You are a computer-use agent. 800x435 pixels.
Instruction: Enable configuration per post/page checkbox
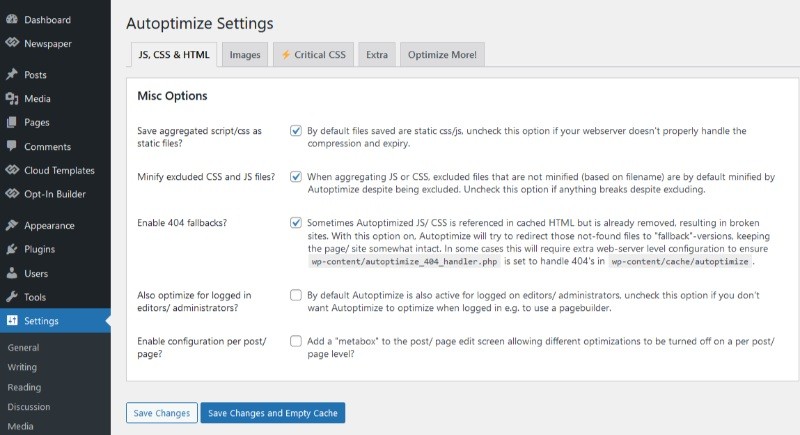pyautogui.click(x=296, y=341)
